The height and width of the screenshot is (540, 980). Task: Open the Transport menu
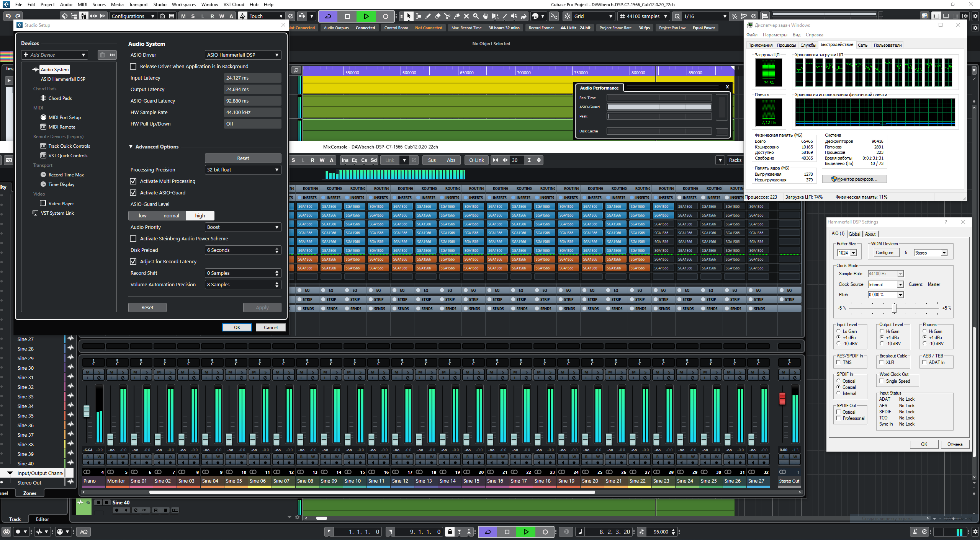[138, 5]
